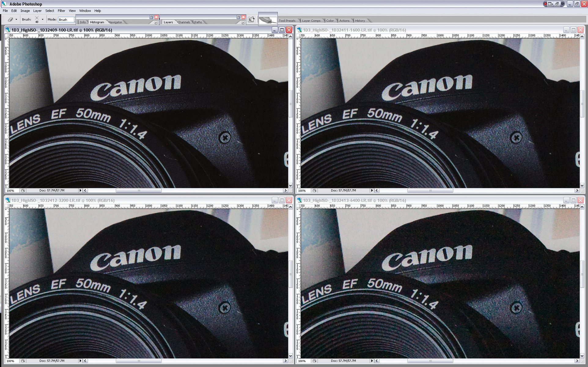
Task: Maximize the 1D32413-6400-LR.tif document window
Action: [573, 200]
